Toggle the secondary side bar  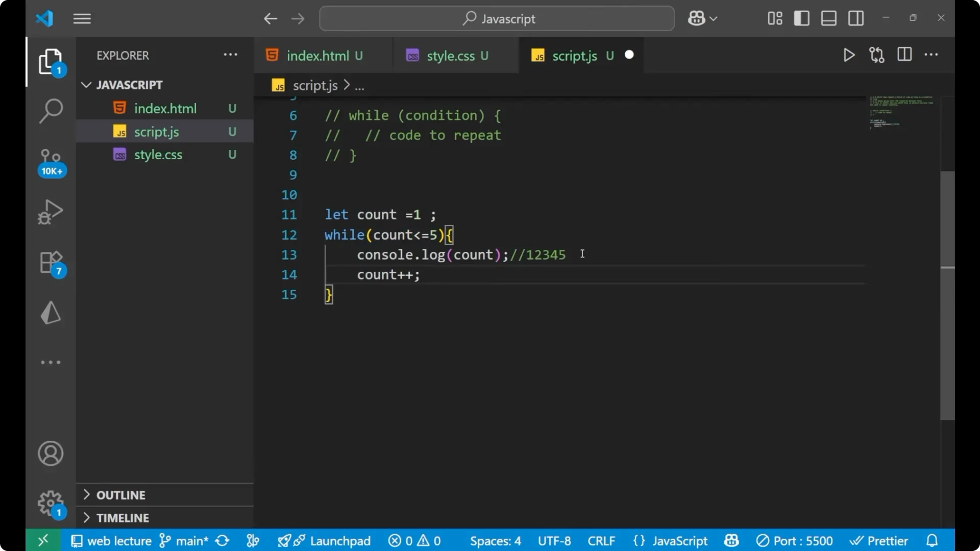[x=855, y=18]
